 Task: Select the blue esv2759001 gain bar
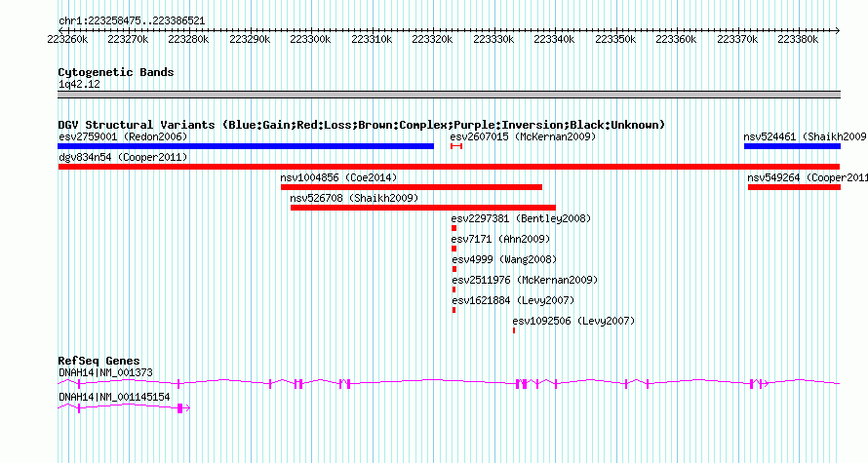(246, 146)
